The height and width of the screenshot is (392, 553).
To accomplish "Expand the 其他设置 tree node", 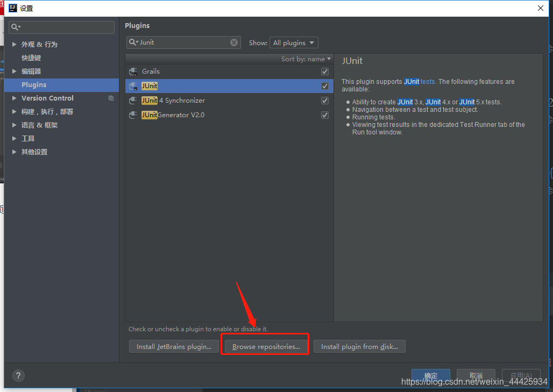I will click(x=14, y=152).
